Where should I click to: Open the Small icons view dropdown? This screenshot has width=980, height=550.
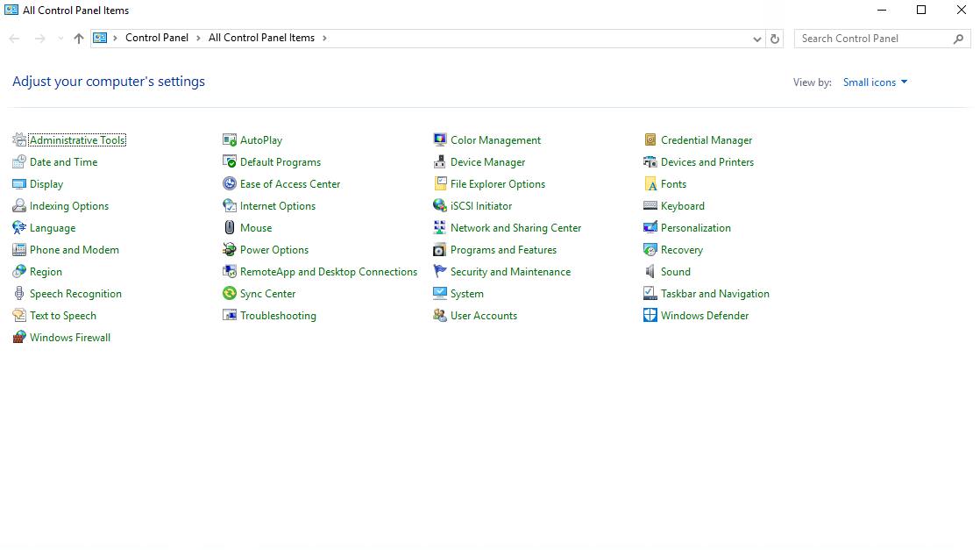click(x=875, y=82)
